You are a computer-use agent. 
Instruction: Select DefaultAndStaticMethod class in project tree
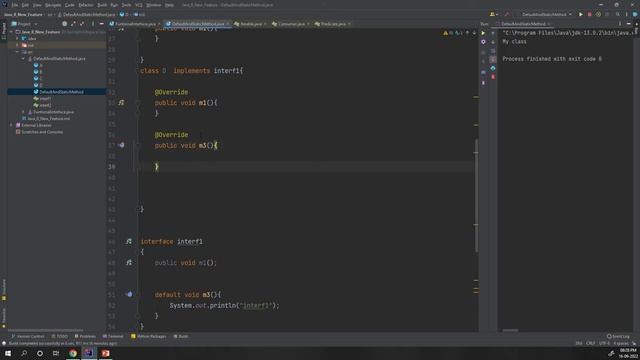pos(61,92)
